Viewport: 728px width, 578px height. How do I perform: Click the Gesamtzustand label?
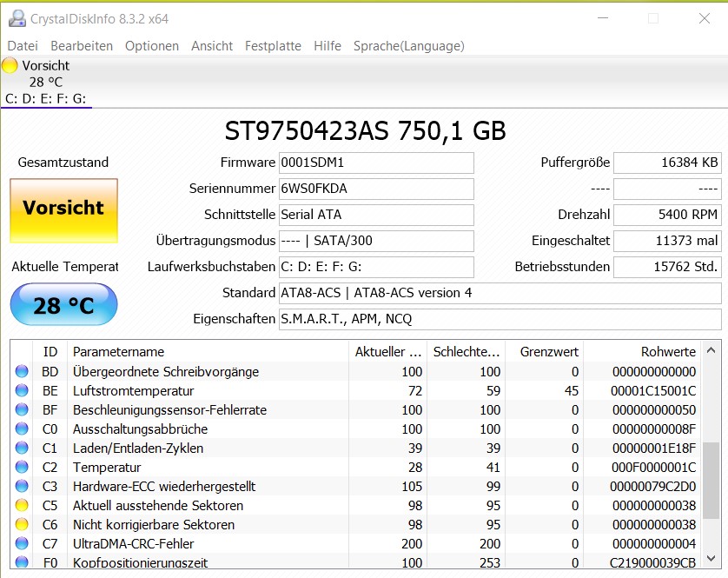pyautogui.click(x=63, y=163)
